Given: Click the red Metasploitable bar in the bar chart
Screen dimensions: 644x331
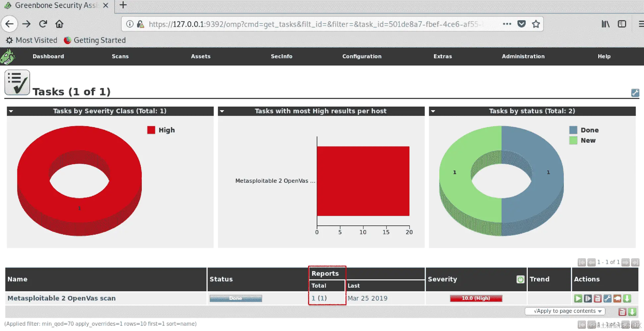Looking at the screenshot, I should click(363, 181).
